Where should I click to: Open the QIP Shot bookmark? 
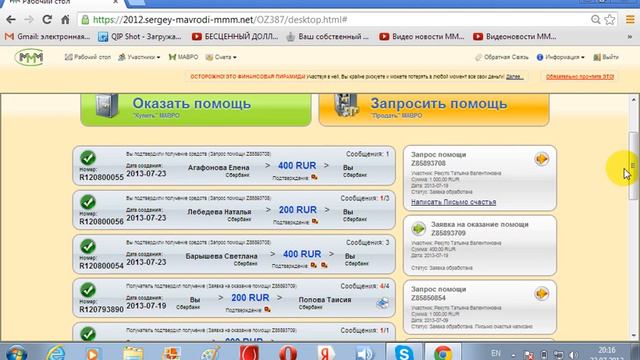(140, 37)
